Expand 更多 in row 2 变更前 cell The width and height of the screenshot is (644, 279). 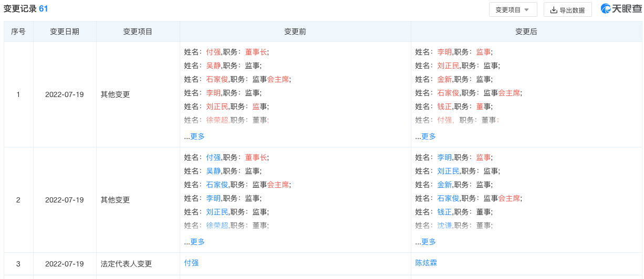[x=198, y=242]
